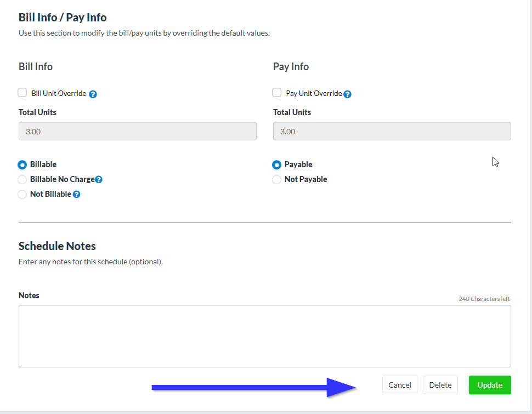Choose the Billable No Charge option
This screenshot has height=414, width=532.
(x=22, y=179)
